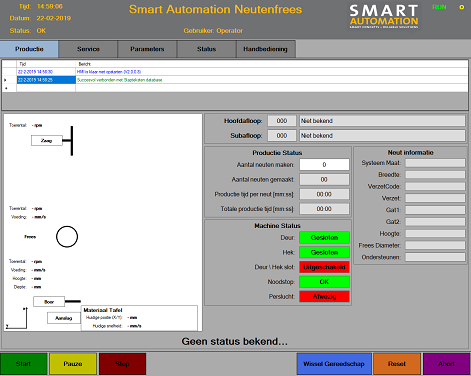Switch to the Status tab
Image resolution: width=471 pixels, height=376 pixels.
[x=206, y=49]
